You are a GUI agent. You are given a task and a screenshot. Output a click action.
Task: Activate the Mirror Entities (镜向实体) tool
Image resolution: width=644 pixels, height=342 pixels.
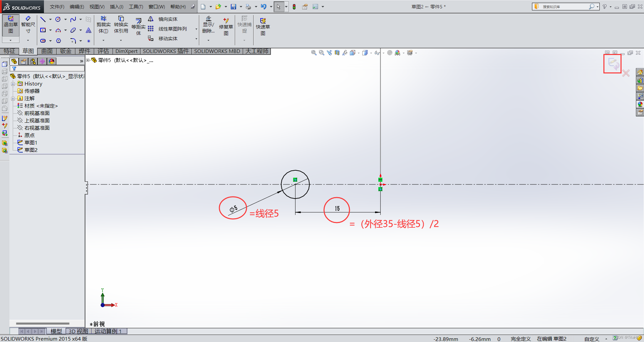pyautogui.click(x=168, y=19)
